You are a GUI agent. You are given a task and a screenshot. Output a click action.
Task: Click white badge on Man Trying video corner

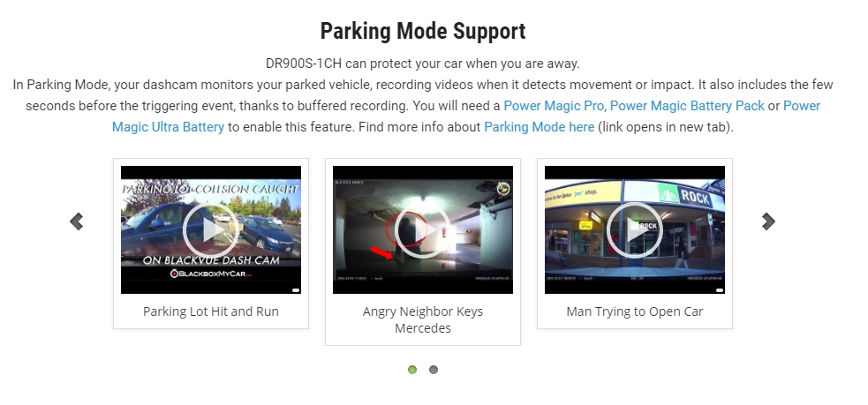point(720,290)
